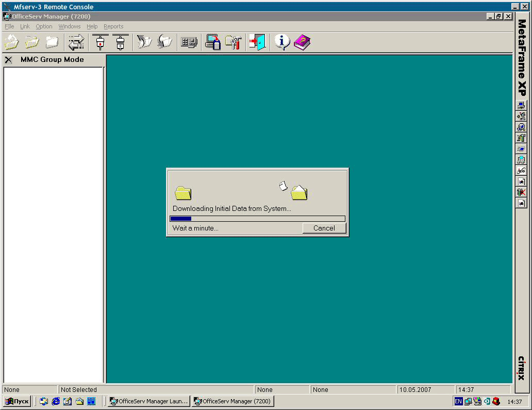Switch to OfficeServ Manager (7200) taskbar button
This screenshot has height=410, width=532.
233,401
